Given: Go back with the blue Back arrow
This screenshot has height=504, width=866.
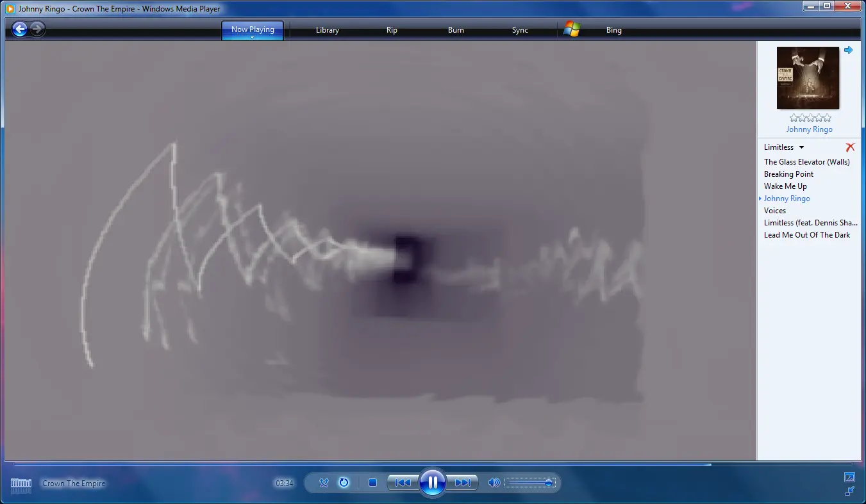Looking at the screenshot, I should point(20,29).
